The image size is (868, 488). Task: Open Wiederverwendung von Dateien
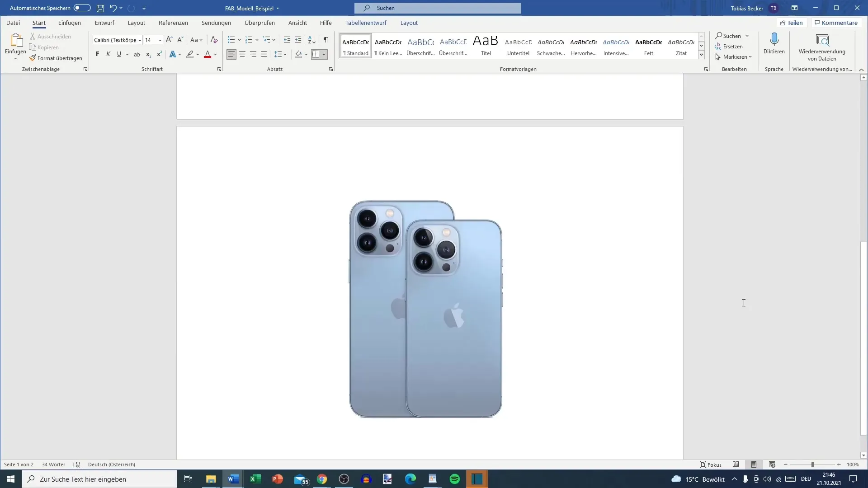[822, 47]
